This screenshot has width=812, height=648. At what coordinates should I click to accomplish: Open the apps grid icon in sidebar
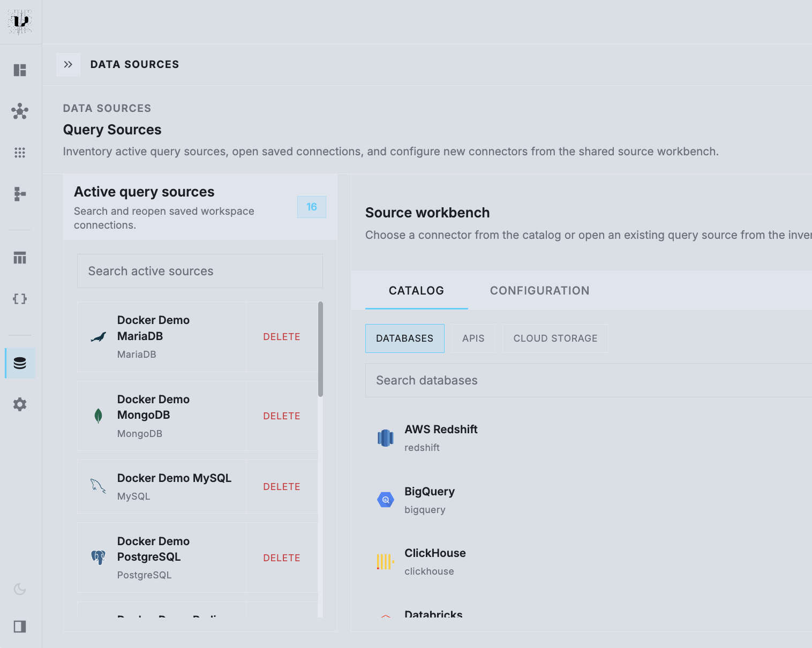(x=20, y=153)
